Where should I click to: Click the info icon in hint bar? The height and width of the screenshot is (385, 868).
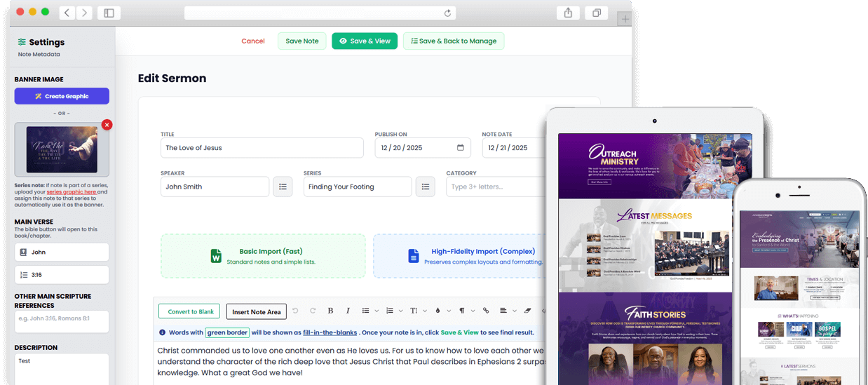163,332
